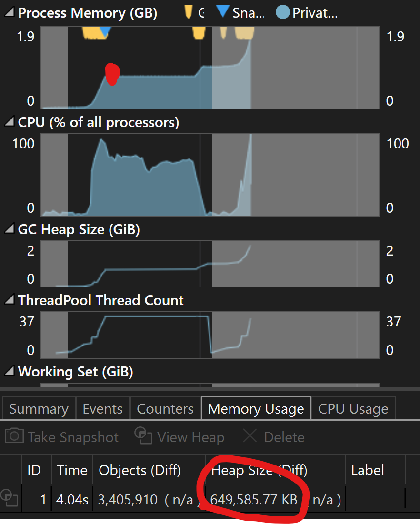The image size is (420, 524).
Task: Collapse the Process Memory graph
Action: tap(9, 13)
